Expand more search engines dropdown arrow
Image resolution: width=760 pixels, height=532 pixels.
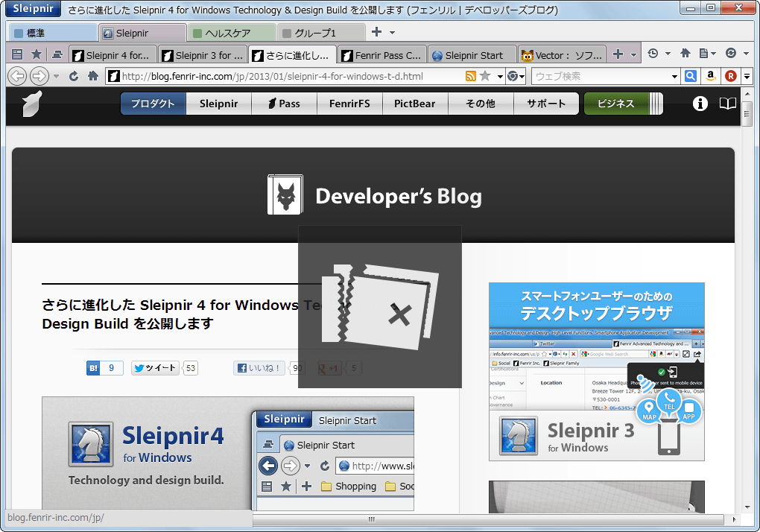747,76
